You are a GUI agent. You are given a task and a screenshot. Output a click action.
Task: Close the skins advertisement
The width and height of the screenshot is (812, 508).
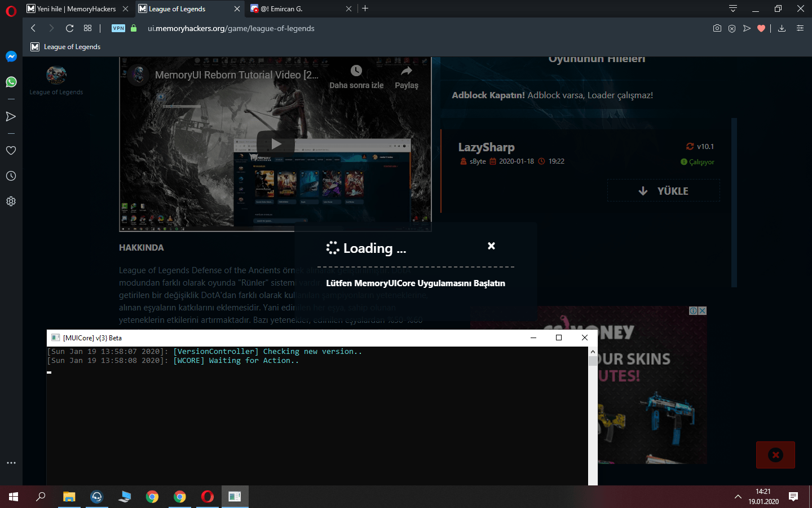703,311
